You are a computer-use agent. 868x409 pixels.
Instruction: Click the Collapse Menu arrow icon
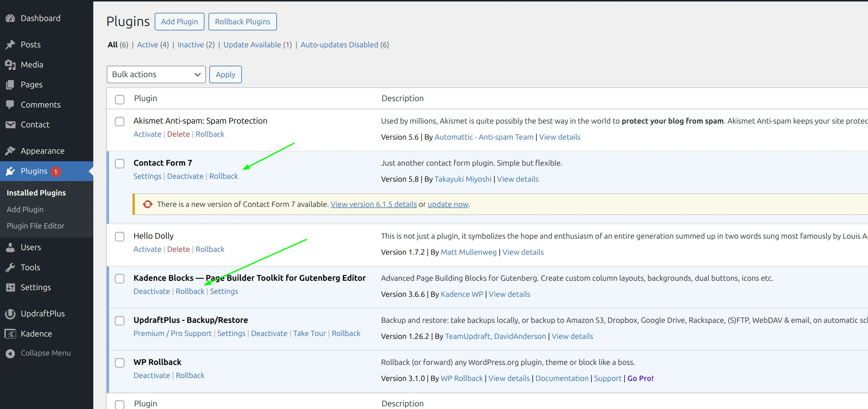point(10,353)
